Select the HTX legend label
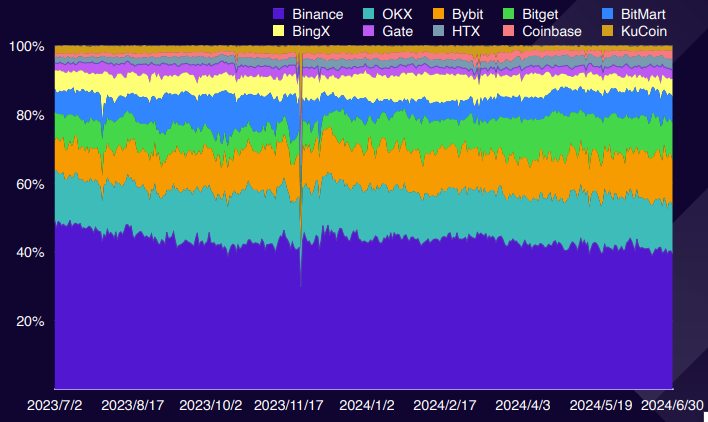The image size is (708, 422). click(466, 32)
